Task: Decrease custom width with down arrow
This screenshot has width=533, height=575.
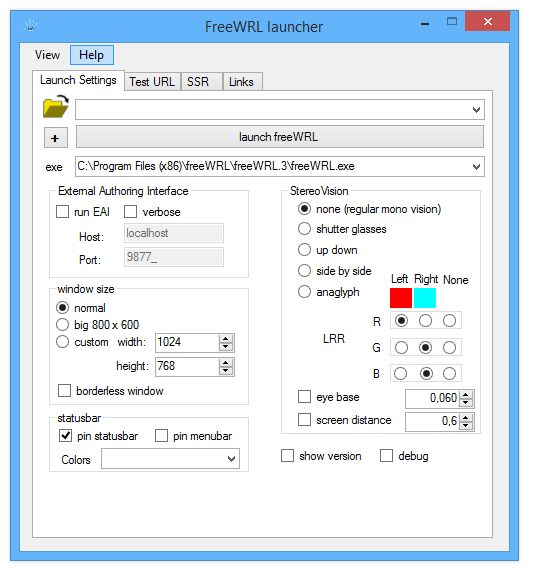Action: pyautogui.click(x=226, y=347)
